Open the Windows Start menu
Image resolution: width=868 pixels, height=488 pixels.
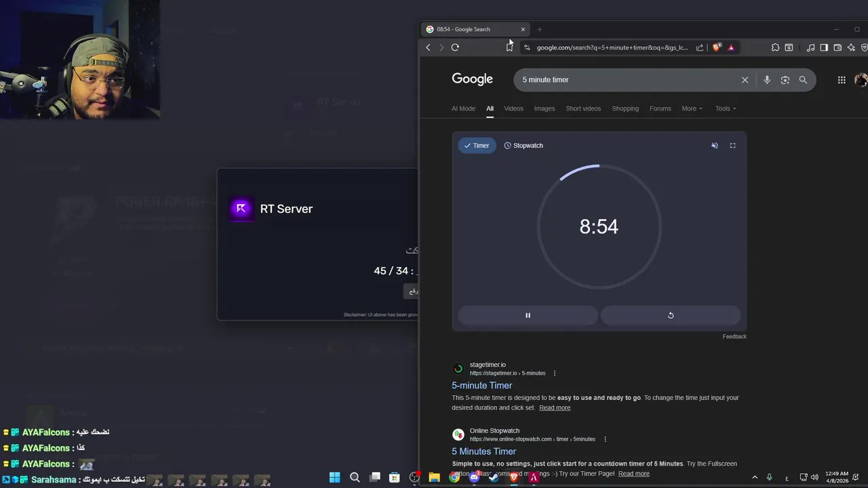coord(334,478)
